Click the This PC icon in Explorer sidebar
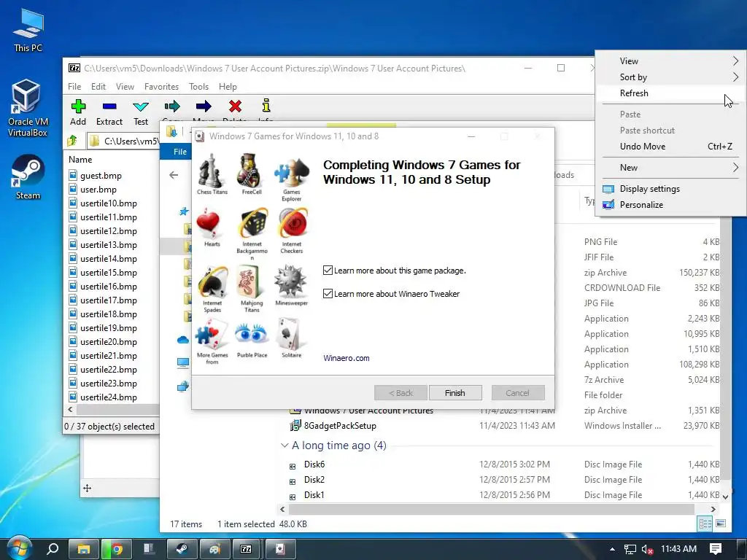Screen dimensions: 747x560 click(x=183, y=363)
